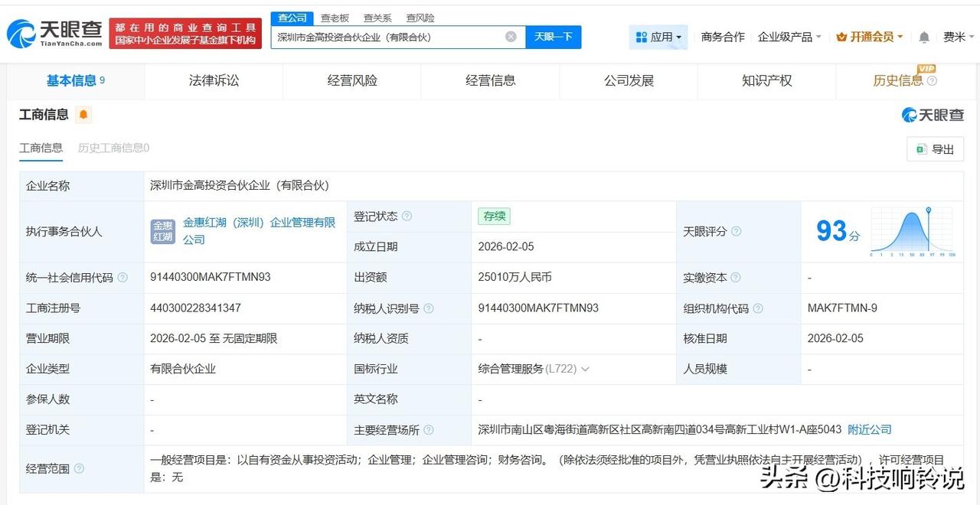Expand the 综合管理服务 (L722) industry chevron
980x505 pixels.
tap(586, 368)
